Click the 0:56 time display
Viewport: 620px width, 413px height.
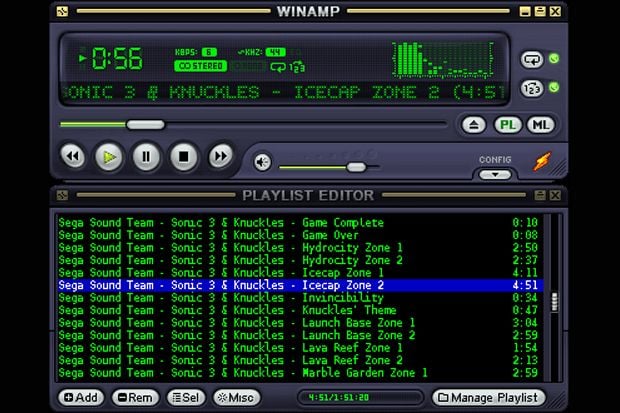point(117,59)
